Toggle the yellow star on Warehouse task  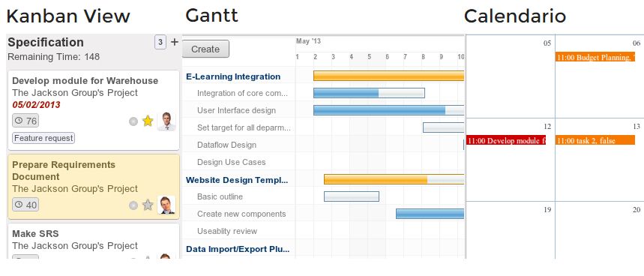point(148,121)
